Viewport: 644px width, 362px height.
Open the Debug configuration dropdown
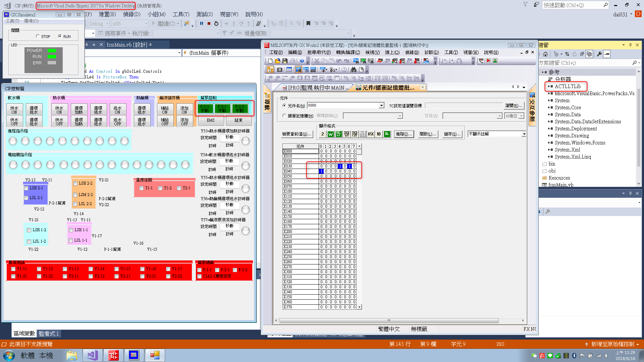[x=107, y=23]
